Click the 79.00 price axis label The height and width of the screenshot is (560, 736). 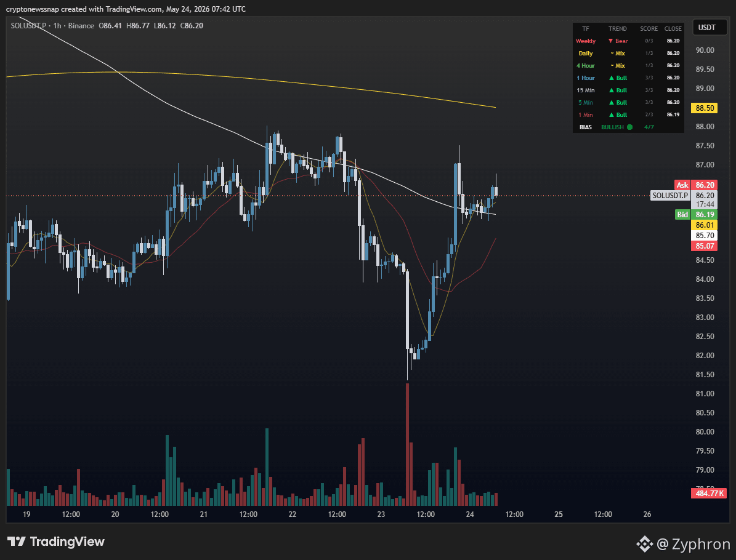coord(705,470)
